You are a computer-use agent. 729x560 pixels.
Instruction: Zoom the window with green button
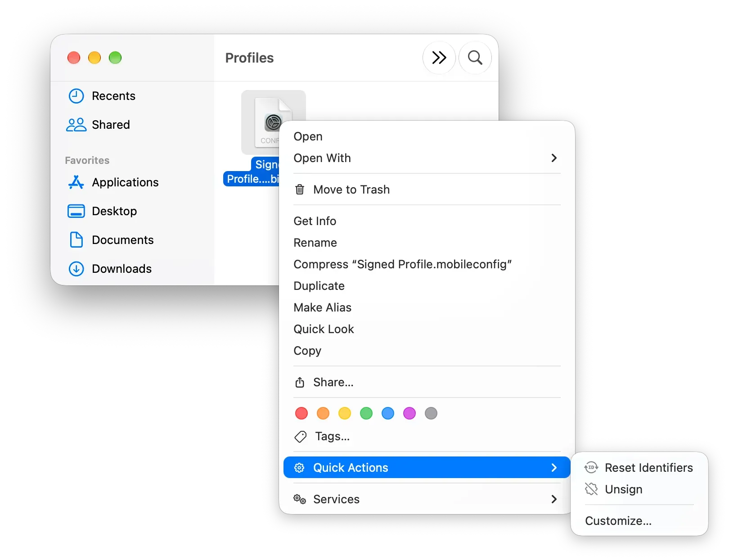coord(115,58)
